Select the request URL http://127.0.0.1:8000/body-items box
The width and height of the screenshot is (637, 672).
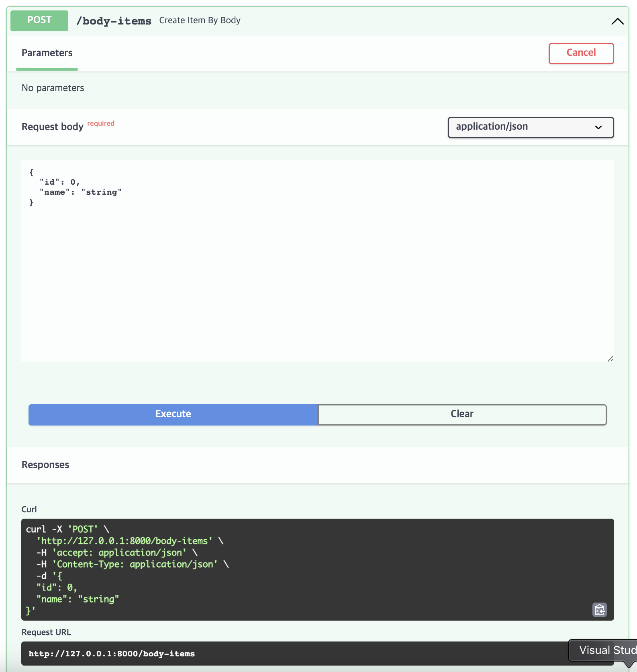click(x=318, y=654)
